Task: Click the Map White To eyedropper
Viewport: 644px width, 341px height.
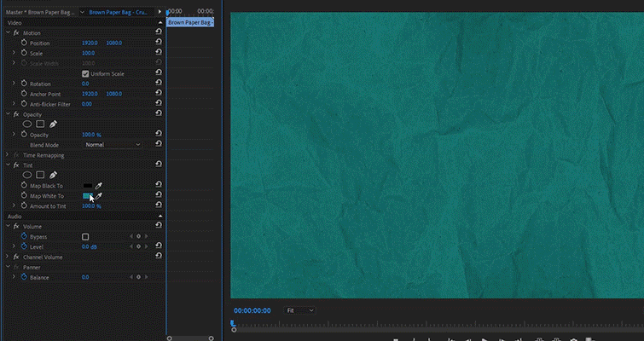Action: point(99,196)
